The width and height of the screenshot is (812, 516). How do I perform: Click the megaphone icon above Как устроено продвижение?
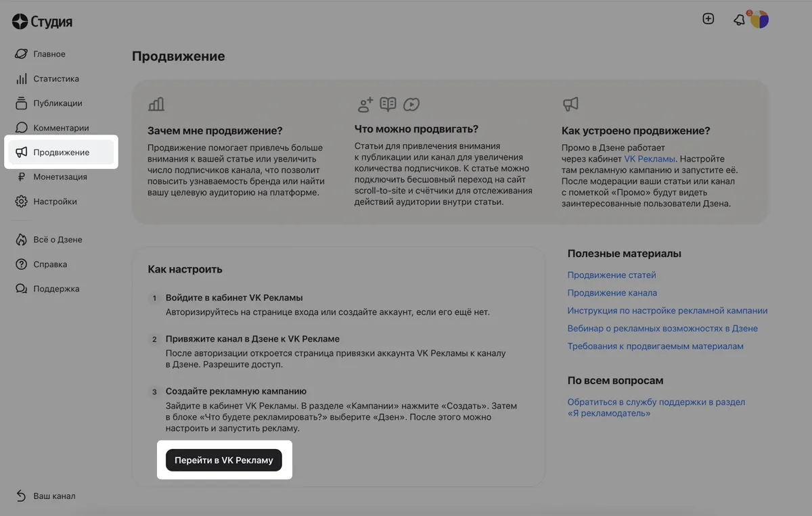click(x=571, y=104)
